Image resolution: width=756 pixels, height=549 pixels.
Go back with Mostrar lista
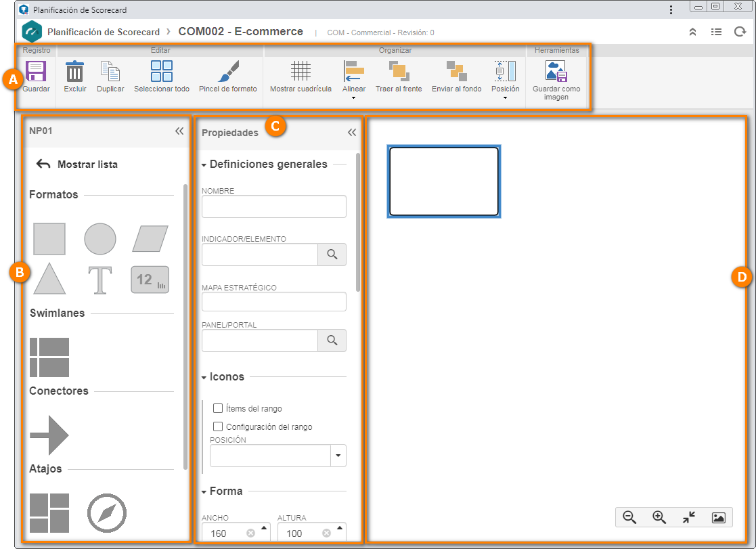pos(77,164)
